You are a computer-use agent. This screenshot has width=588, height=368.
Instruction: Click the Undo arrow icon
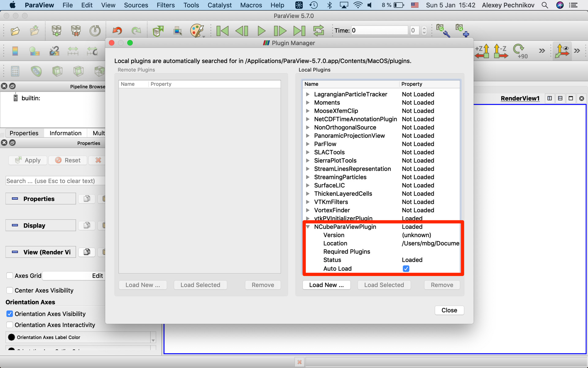point(117,31)
